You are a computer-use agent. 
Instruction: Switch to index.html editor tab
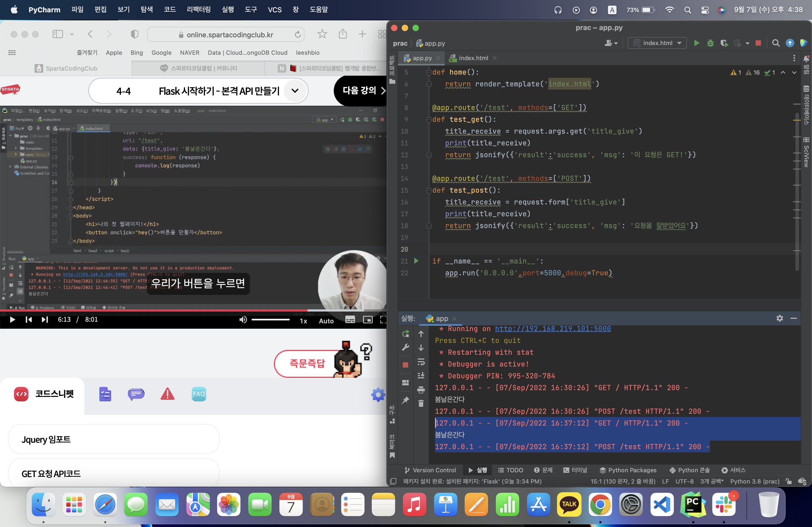click(473, 58)
